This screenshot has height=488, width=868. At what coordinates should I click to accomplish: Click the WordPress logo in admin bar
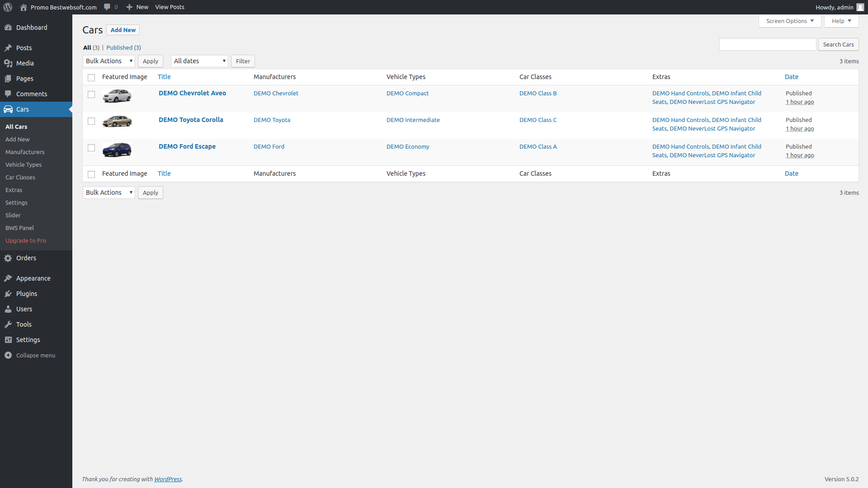click(x=8, y=7)
